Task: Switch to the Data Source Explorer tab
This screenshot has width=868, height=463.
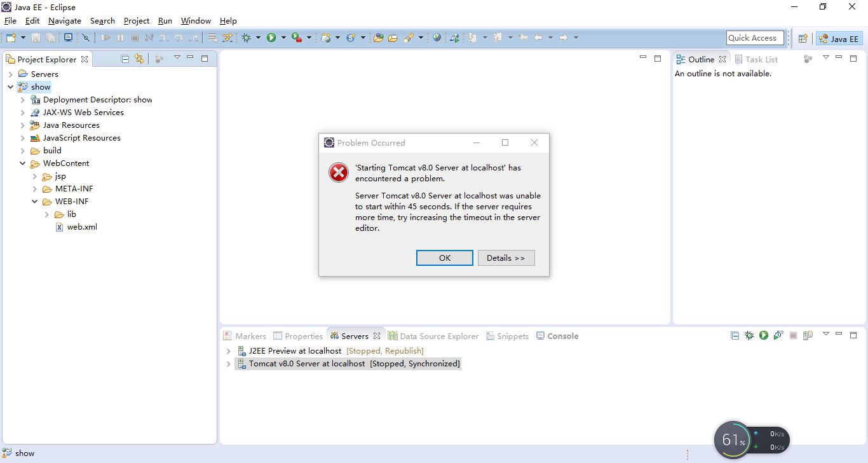Action: point(433,336)
